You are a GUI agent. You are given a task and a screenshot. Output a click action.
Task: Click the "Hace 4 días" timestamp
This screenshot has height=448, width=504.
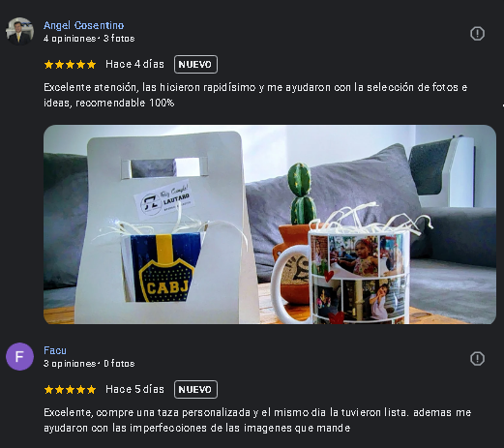134,64
